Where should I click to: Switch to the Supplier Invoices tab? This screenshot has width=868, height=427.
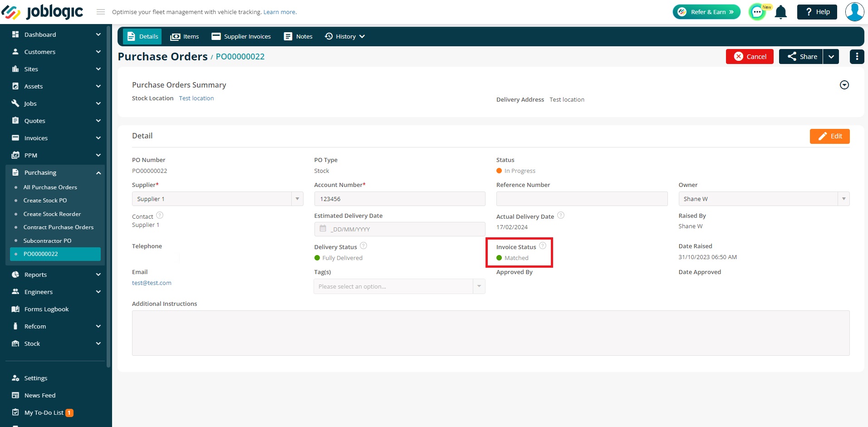241,36
